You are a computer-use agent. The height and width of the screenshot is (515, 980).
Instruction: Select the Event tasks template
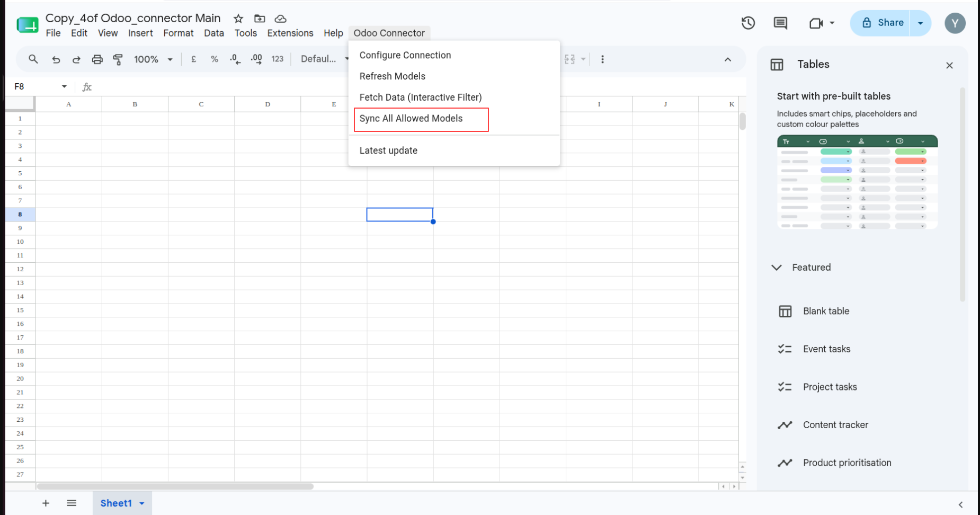click(826, 349)
